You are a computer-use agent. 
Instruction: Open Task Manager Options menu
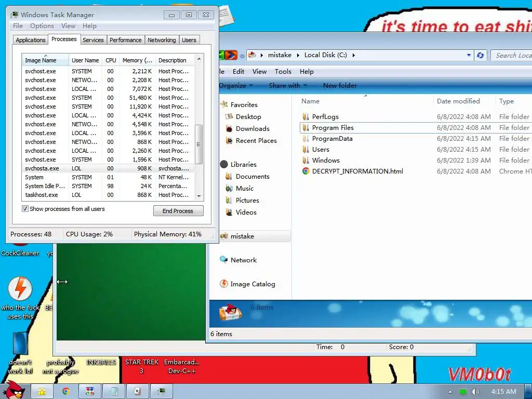pos(42,26)
